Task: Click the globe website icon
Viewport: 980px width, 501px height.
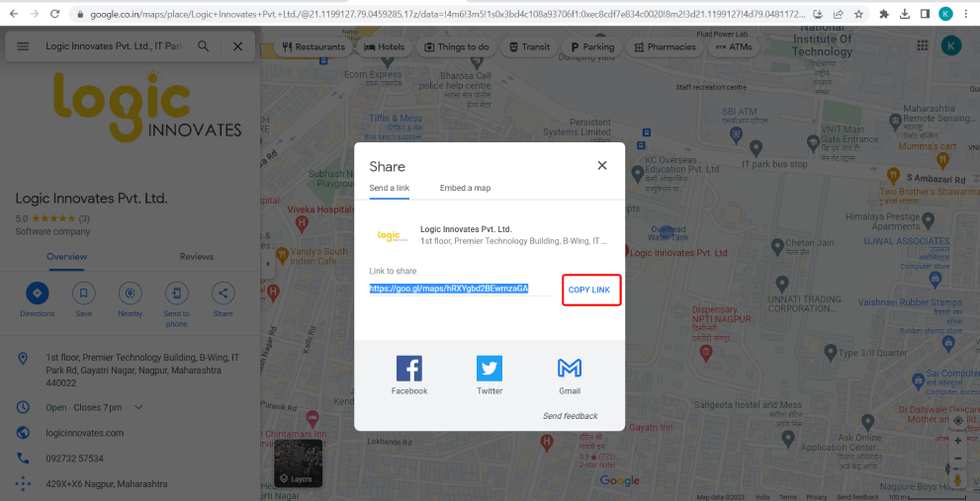Action: tap(23, 433)
